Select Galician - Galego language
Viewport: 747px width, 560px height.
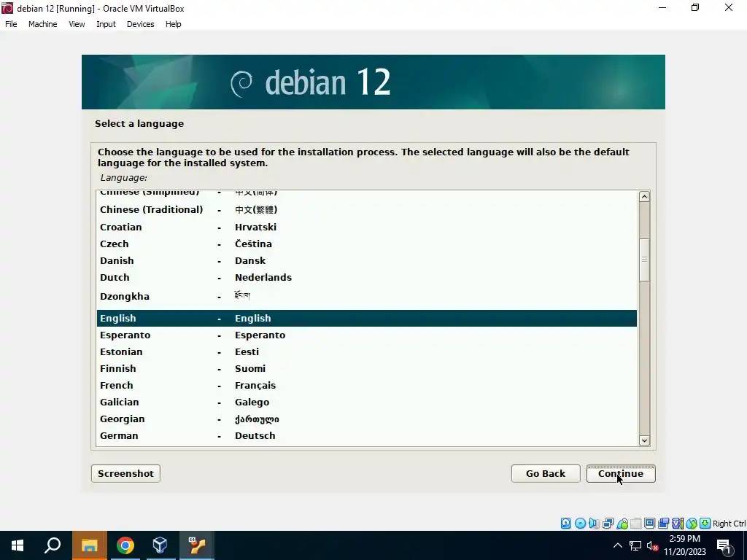[366, 402]
